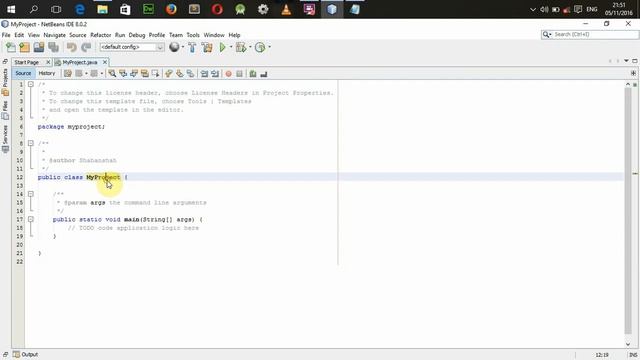Click the 'main' method name text
This screenshot has height=360, width=640.
click(x=131, y=219)
